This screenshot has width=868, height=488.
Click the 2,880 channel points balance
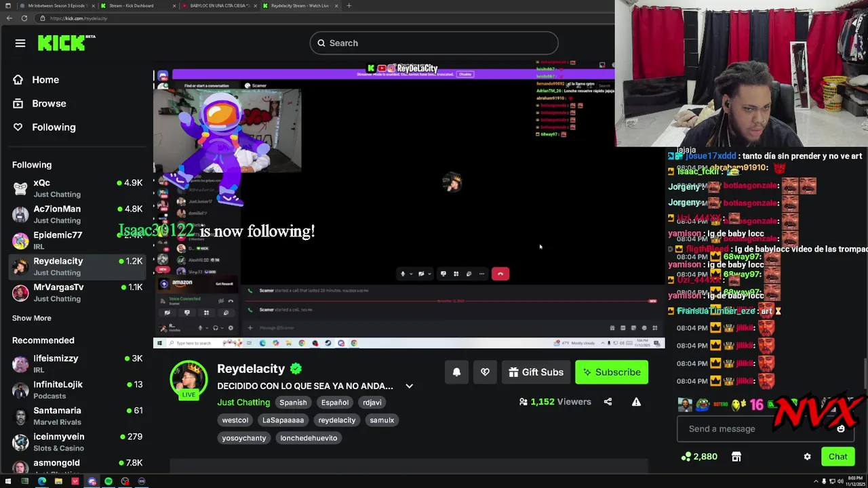(699, 457)
